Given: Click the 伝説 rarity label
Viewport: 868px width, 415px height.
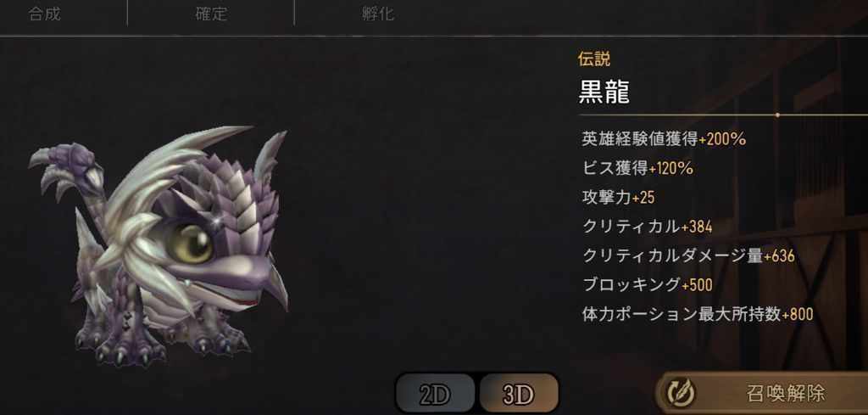Looking at the screenshot, I should (x=594, y=59).
